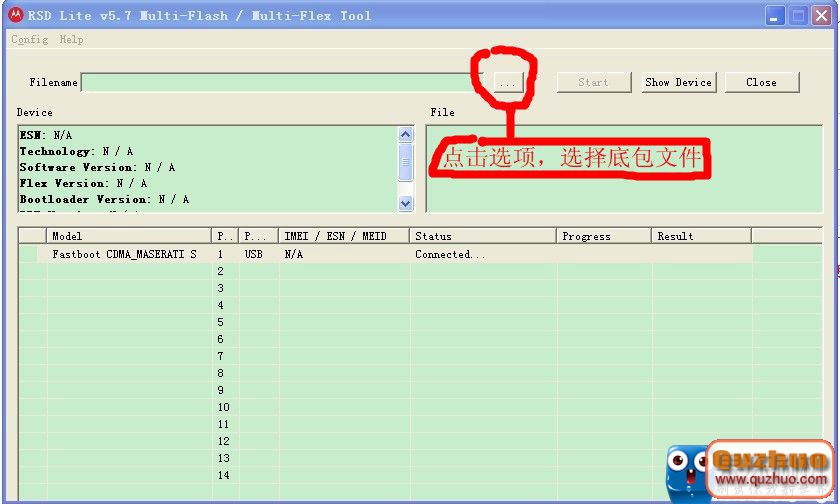Click the Status column header
The image size is (840, 504).
(483, 236)
